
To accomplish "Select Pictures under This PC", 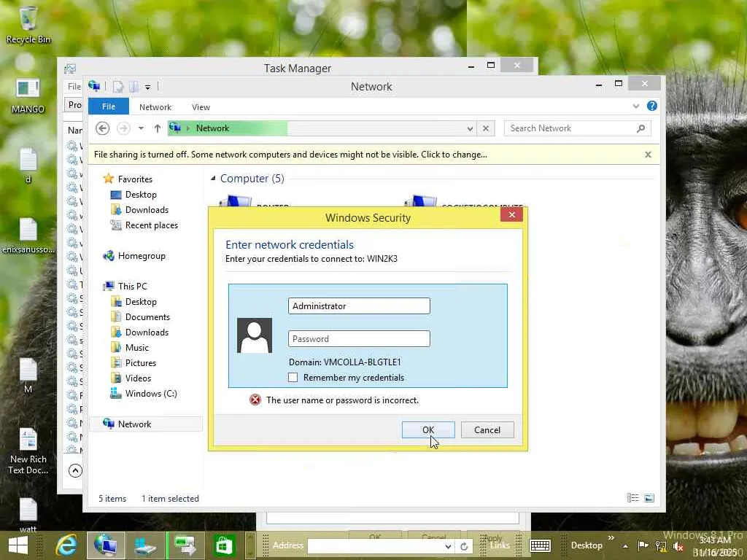I will [141, 363].
